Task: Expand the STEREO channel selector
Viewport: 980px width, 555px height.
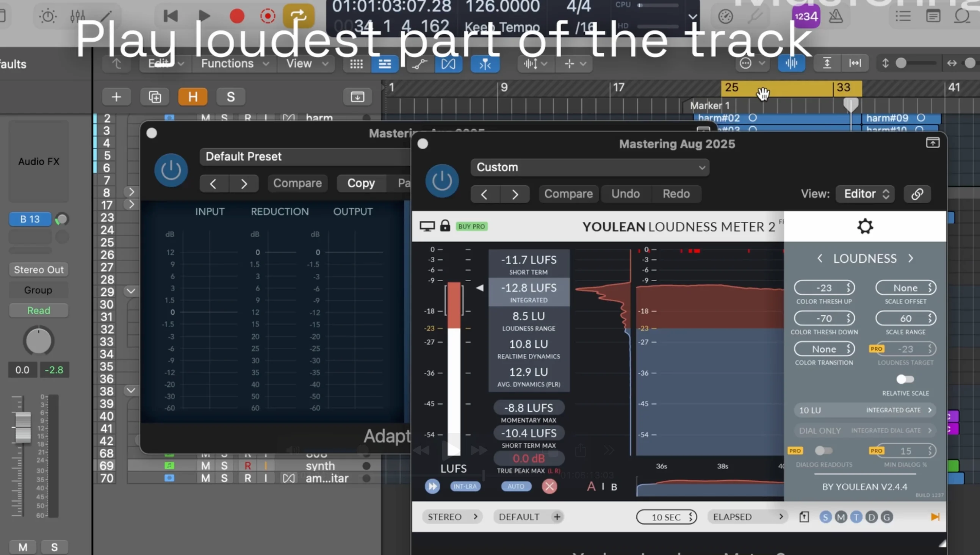Action: [x=452, y=516]
